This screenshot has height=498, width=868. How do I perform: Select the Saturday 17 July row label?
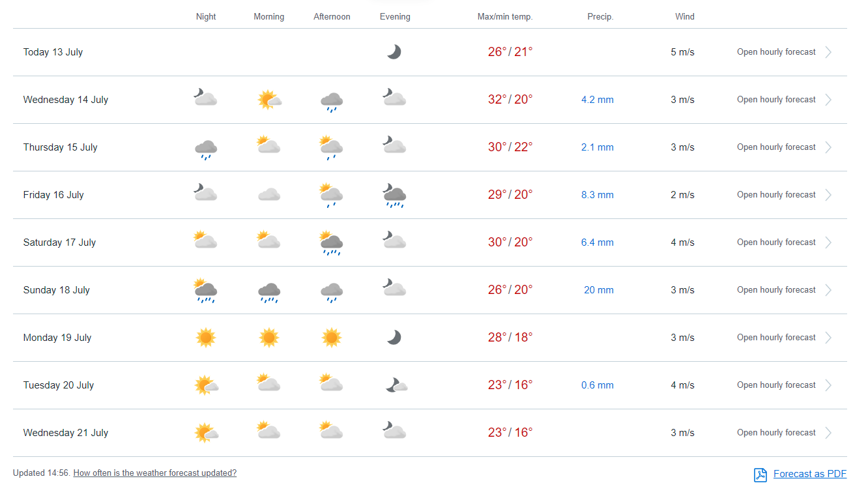(59, 242)
